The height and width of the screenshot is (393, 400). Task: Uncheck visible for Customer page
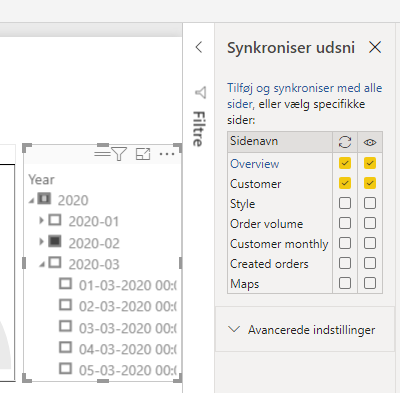pos(370,183)
